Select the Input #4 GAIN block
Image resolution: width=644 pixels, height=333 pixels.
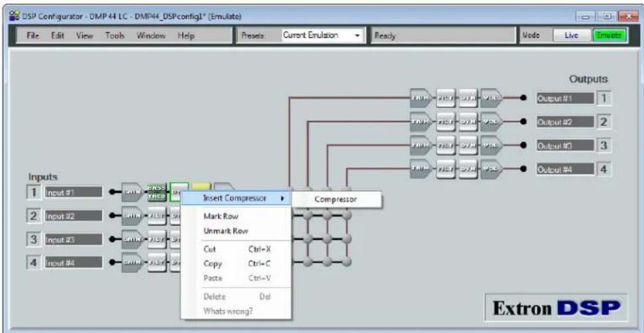click(133, 262)
